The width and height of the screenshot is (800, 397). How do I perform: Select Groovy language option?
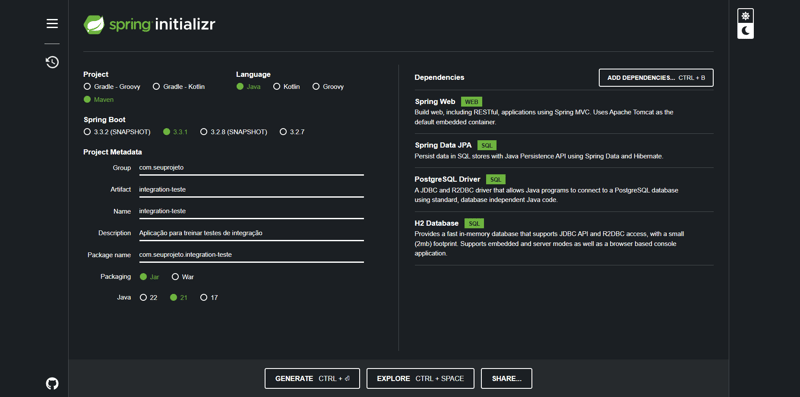(x=328, y=87)
